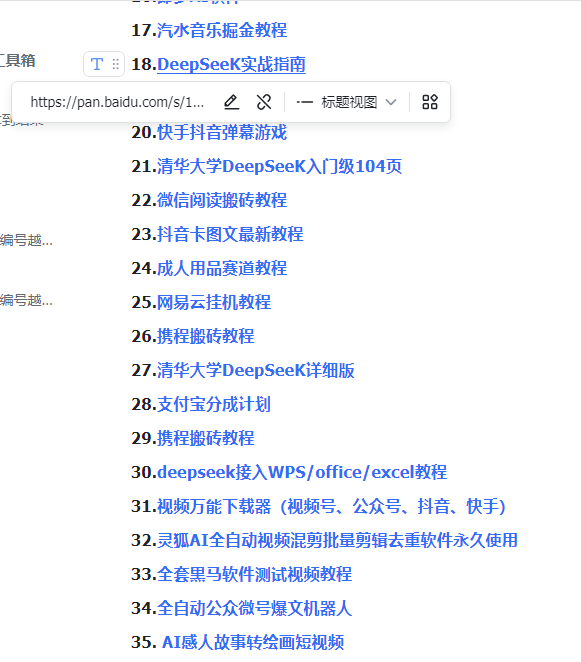Screen dimensions: 581x662
Task: Click the six-dot drag handle icon
Action: [116, 64]
